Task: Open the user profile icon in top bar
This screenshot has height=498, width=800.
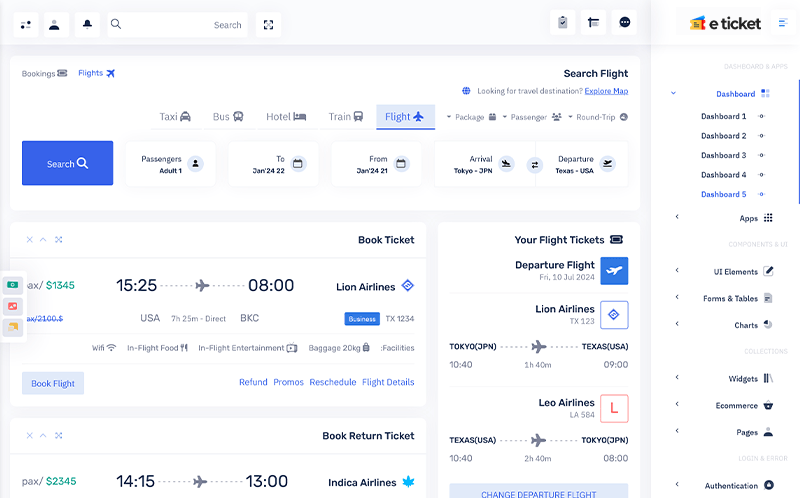Action: (x=55, y=24)
